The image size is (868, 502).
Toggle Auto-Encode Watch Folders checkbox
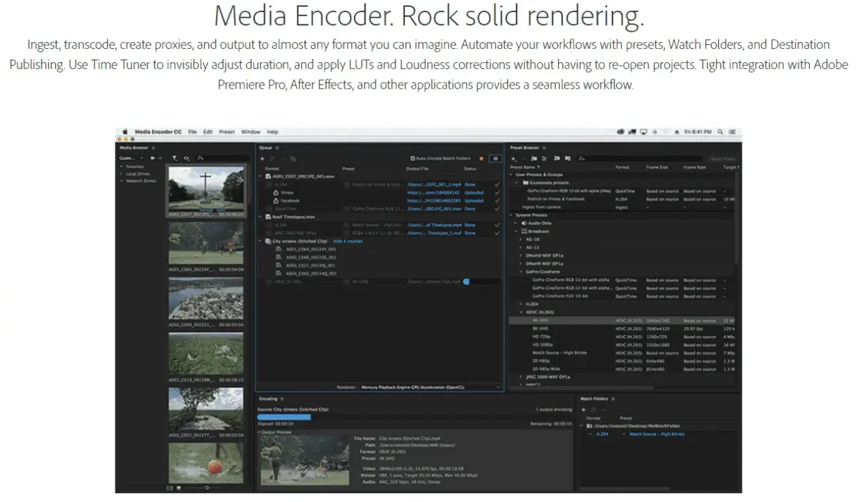(x=413, y=158)
